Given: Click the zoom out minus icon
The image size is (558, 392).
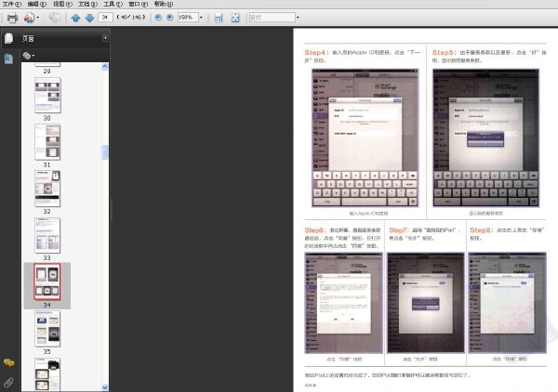Looking at the screenshot, I should 158,18.
